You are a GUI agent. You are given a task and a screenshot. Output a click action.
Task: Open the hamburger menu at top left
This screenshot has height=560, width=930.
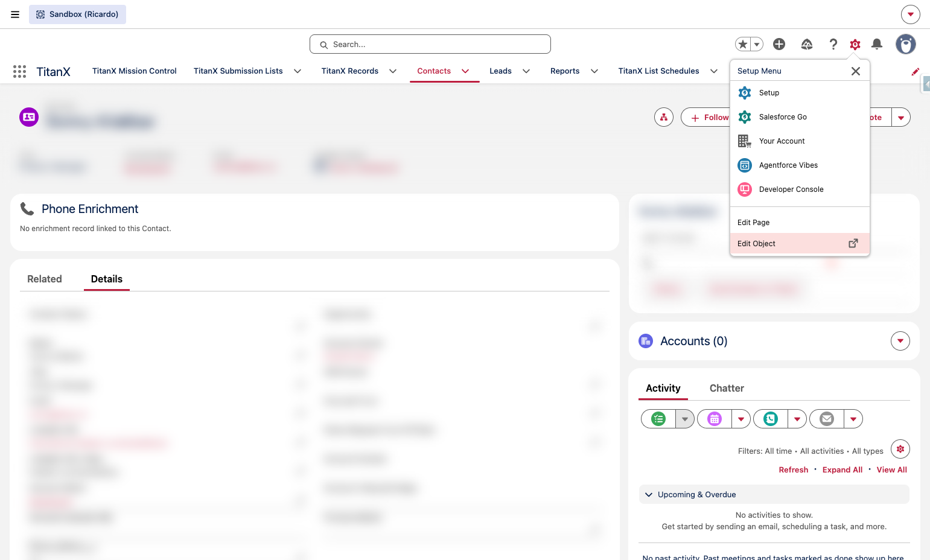(x=15, y=14)
